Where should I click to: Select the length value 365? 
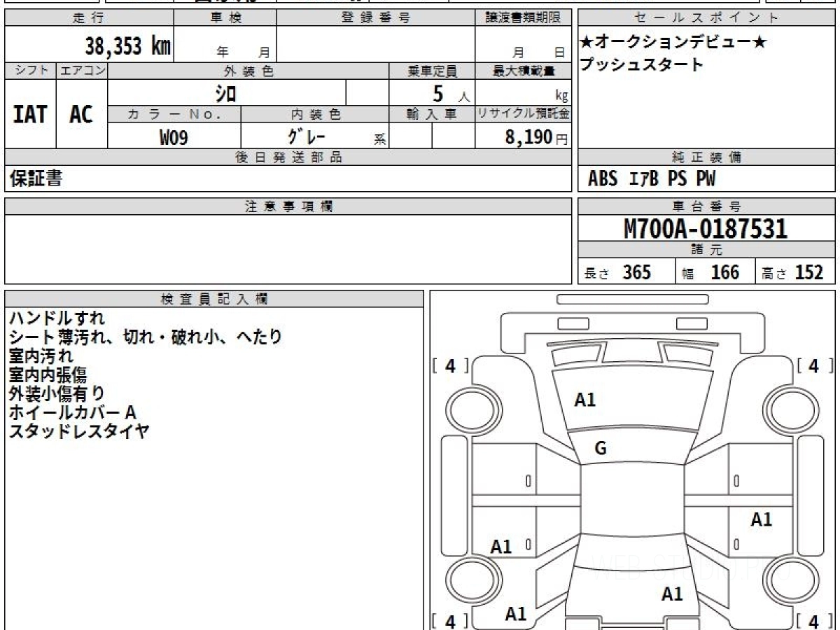(x=637, y=272)
